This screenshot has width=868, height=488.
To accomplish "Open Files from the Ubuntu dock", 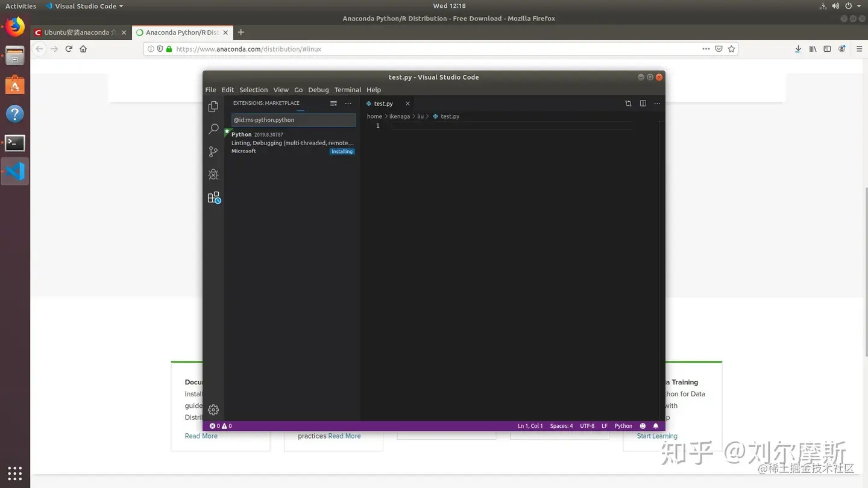I will coord(15,56).
